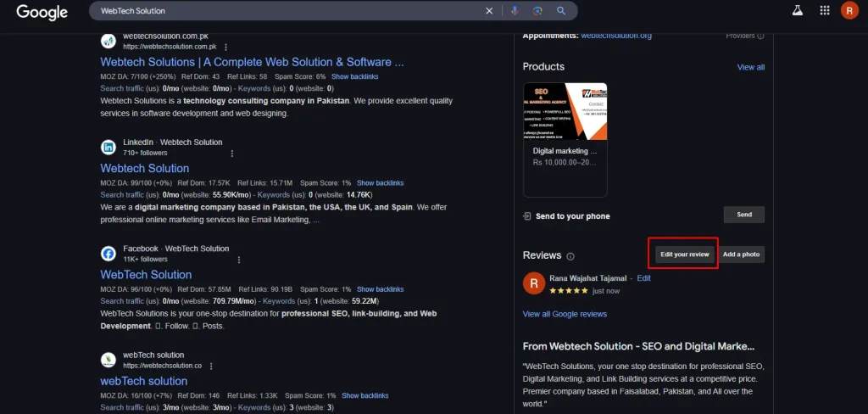The image size is (868, 414).
Task: Click the https://webtechsolution.co URL text
Action: [162, 366]
